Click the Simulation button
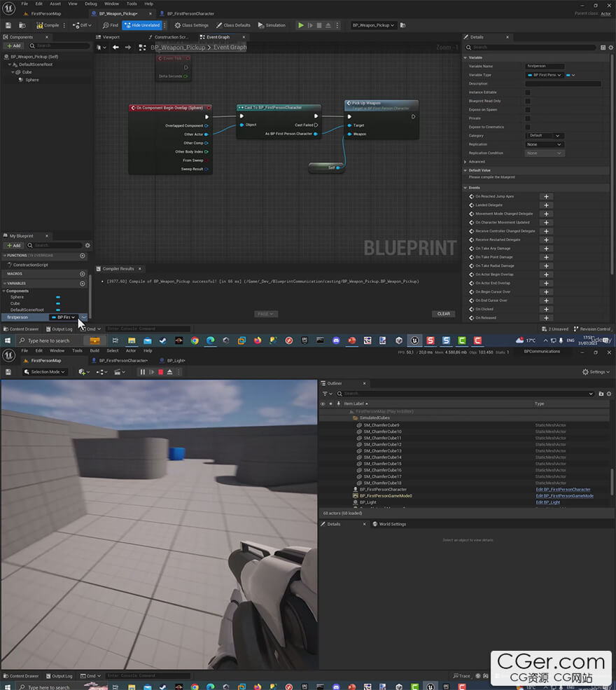This screenshot has height=690, width=616. pyautogui.click(x=272, y=25)
